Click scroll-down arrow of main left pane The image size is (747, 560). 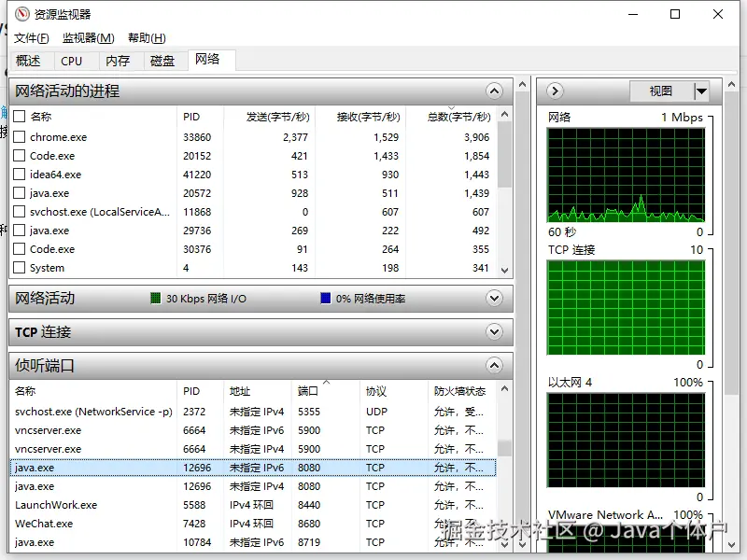(522, 545)
